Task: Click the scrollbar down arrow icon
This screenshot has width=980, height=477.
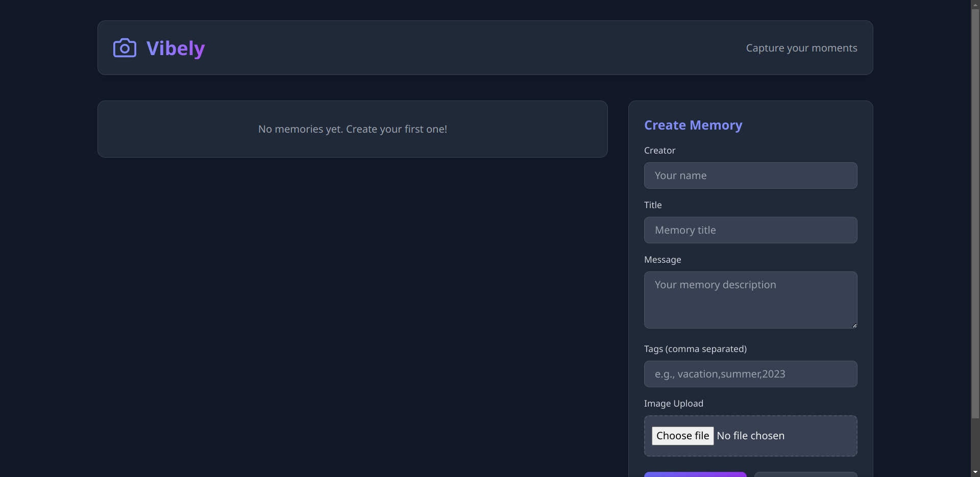Action: point(975,472)
